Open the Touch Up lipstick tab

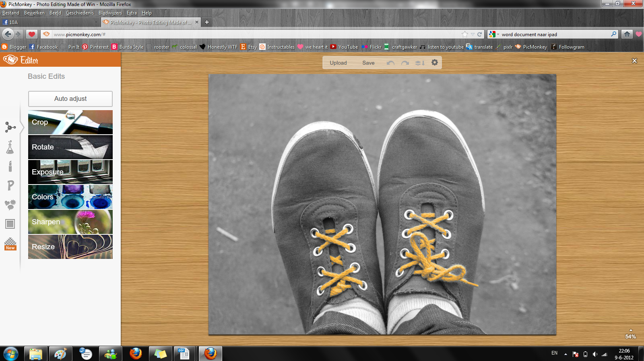(10, 166)
